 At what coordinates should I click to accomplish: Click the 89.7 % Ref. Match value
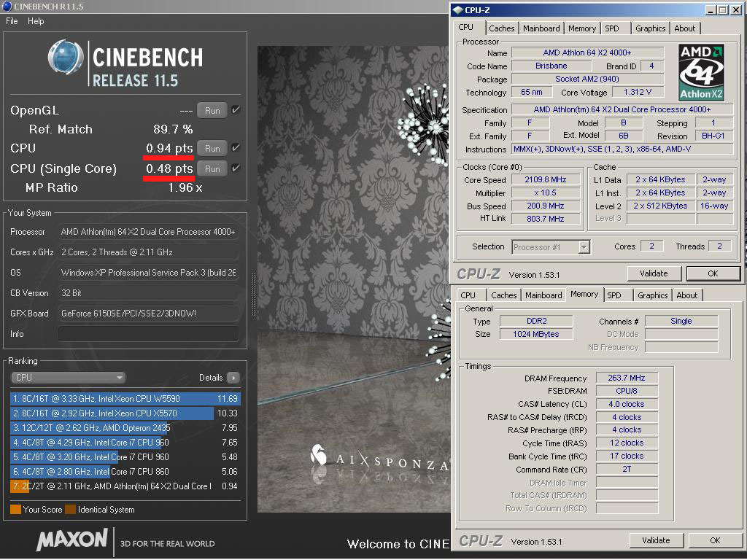tap(173, 129)
